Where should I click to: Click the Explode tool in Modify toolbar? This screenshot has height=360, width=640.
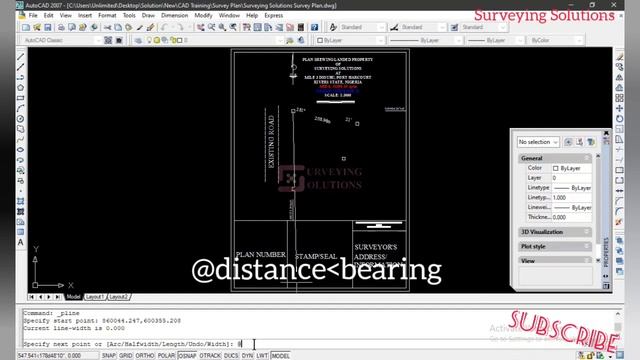coord(619,222)
